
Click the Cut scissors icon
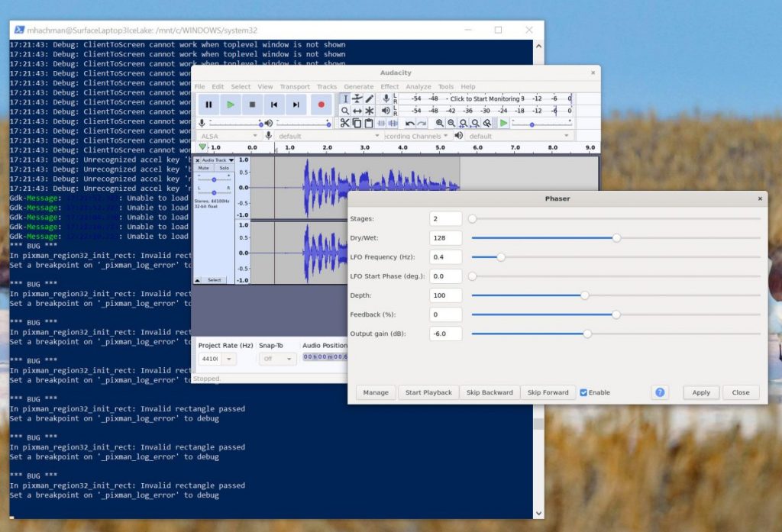[x=344, y=123]
